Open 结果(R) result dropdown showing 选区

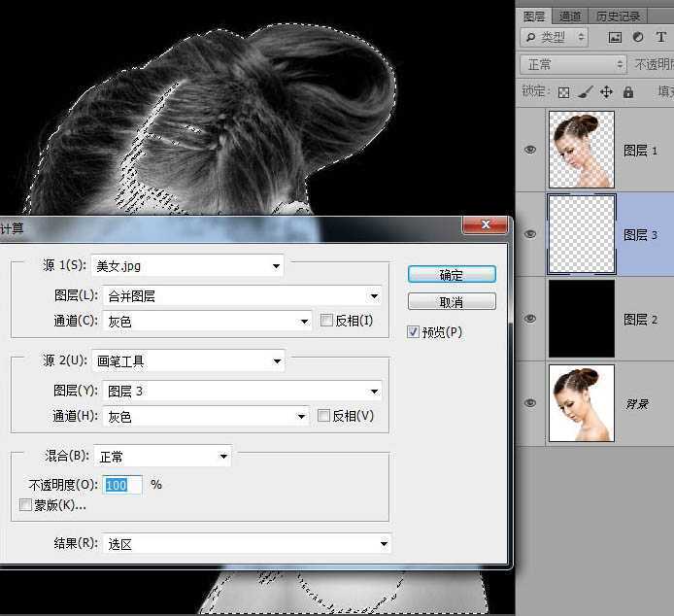click(x=247, y=544)
